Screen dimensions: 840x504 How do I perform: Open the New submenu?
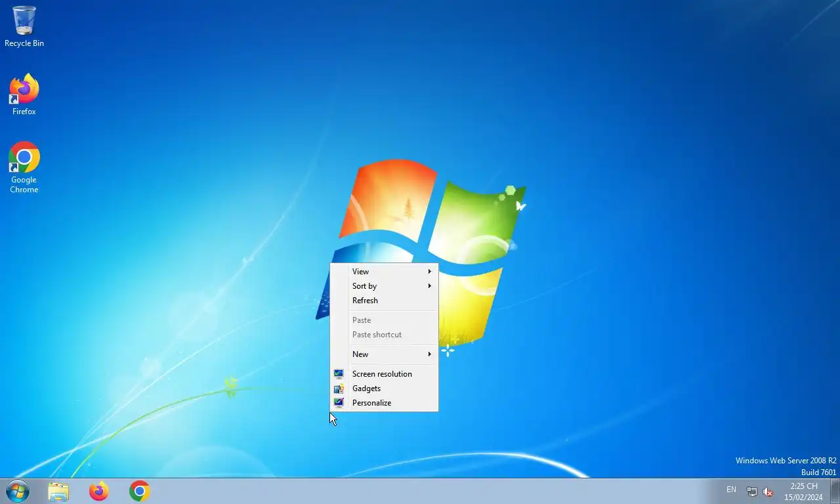click(x=384, y=354)
